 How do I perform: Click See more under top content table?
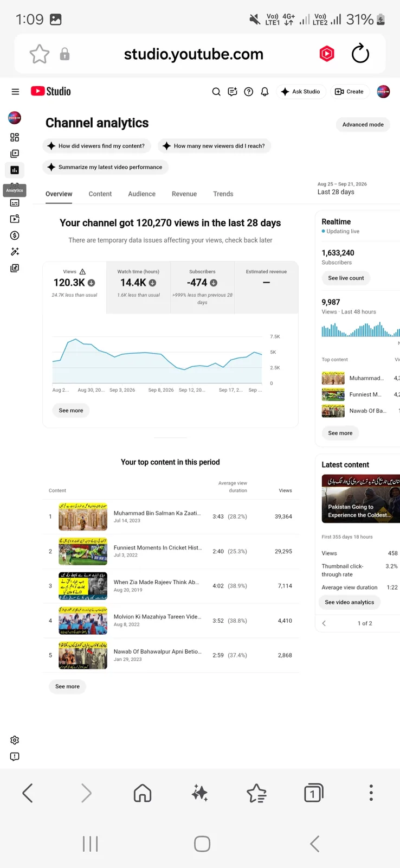click(x=67, y=686)
